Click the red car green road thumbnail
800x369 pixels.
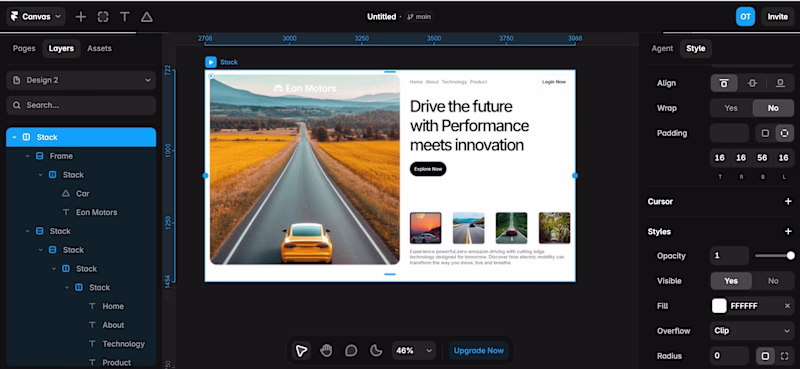point(511,228)
